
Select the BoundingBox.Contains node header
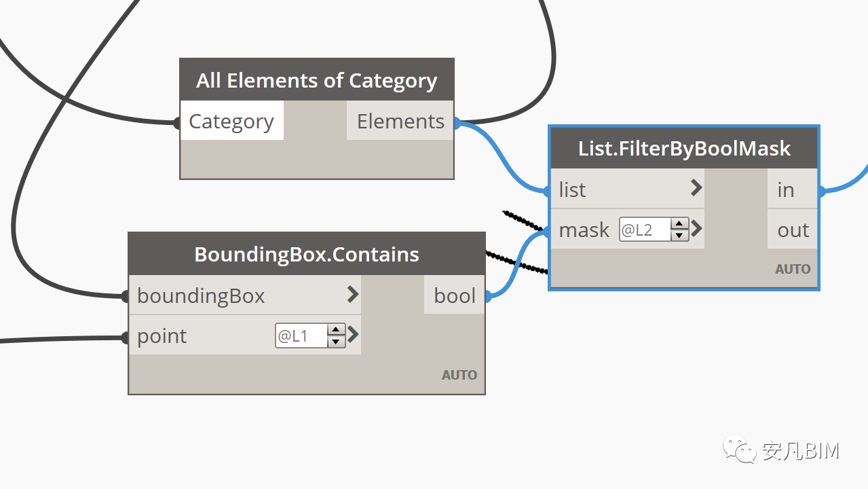click(307, 254)
